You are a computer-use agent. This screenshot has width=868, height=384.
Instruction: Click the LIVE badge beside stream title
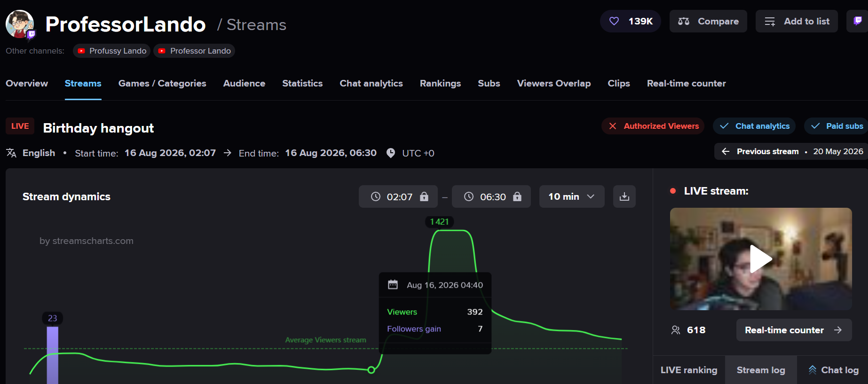[20, 126]
